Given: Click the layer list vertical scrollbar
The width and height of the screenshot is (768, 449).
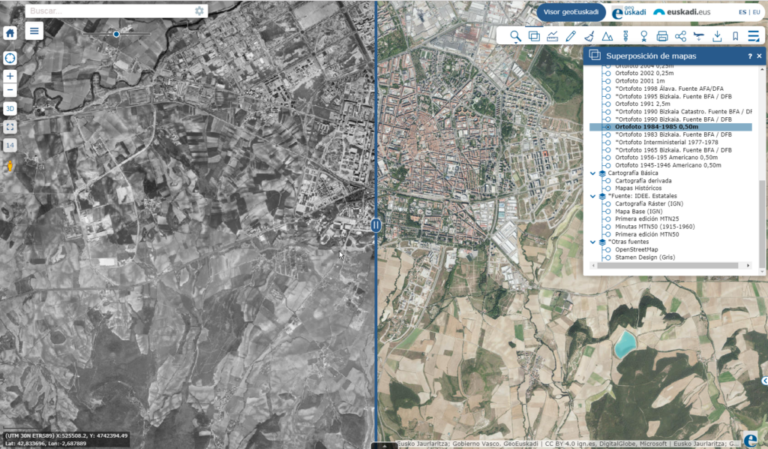Looking at the screenshot, I should [762, 224].
